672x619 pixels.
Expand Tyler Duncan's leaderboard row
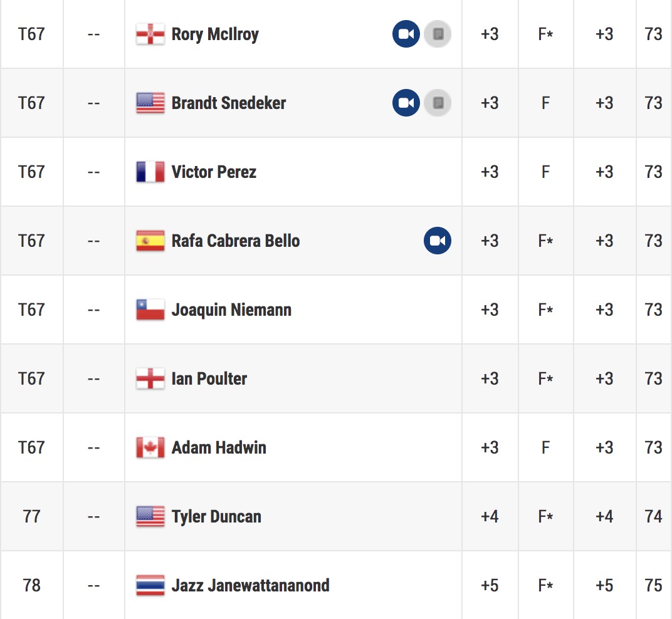pyautogui.click(x=336, y=517)
